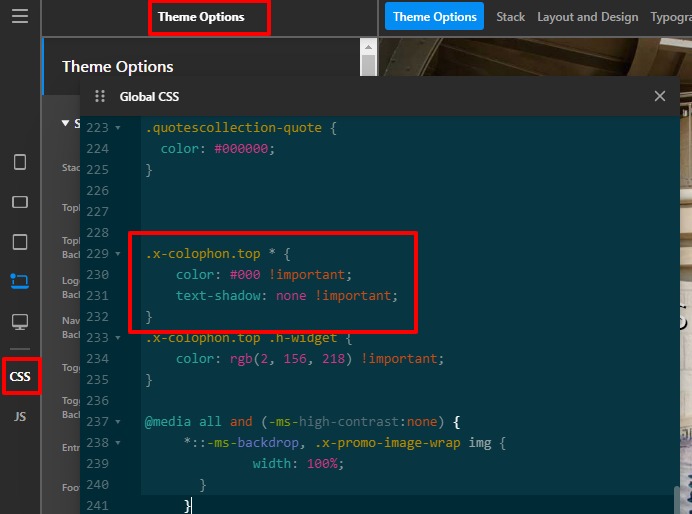
Task: Select the second device preview icon
Action: pos(20,202)
